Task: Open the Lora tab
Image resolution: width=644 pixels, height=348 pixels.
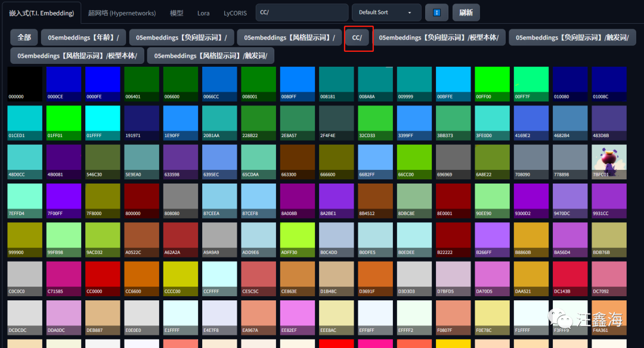Action: tap(203, 13)
